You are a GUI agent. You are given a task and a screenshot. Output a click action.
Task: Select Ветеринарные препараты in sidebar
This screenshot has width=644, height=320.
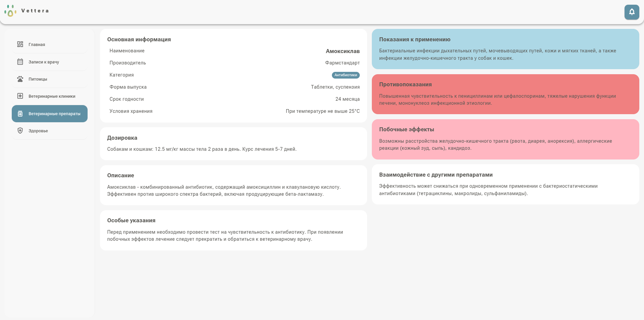tap(50, 114)
